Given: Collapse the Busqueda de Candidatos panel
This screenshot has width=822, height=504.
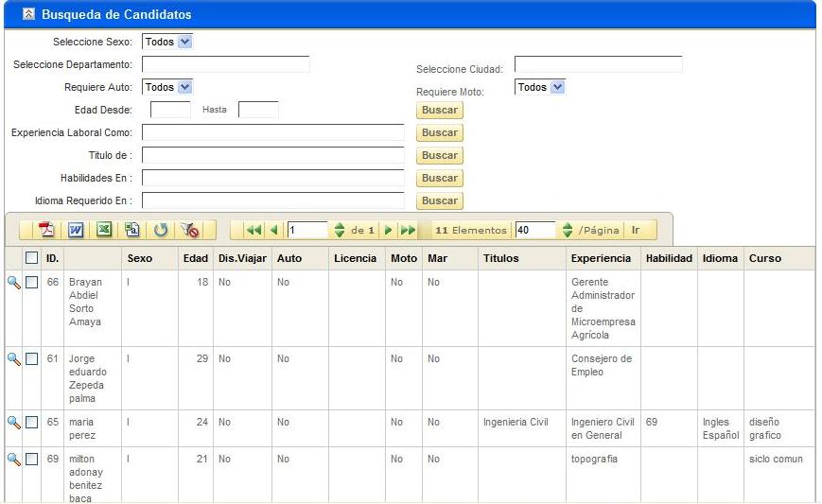Looking at the screenshot, I should (x=29, y=15).
